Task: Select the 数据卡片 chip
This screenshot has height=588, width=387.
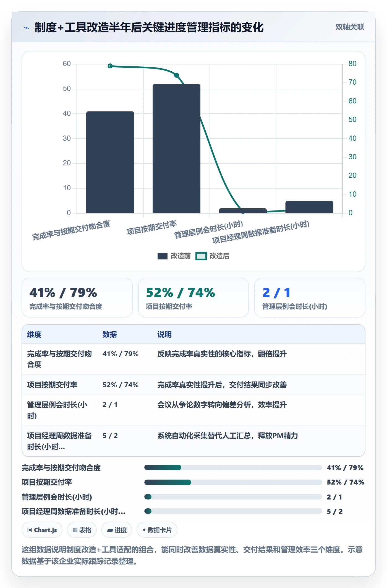Action: (157, 530)
